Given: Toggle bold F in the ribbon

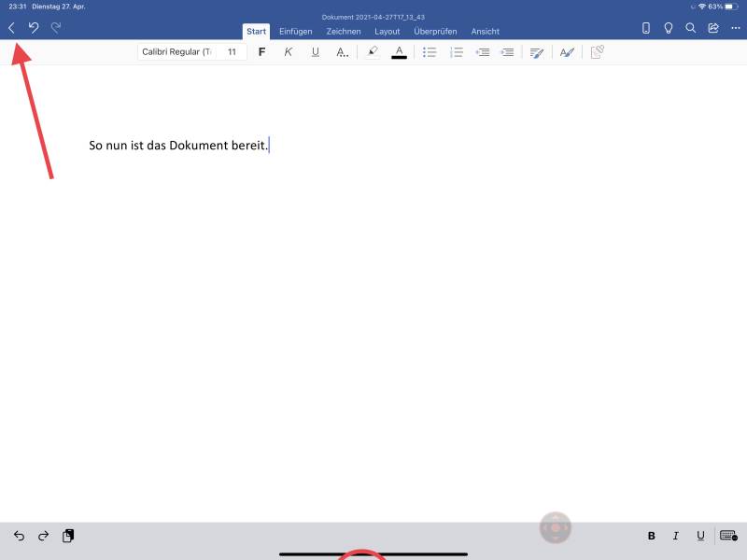Looking at the screenshot, I should pos(261,52).
